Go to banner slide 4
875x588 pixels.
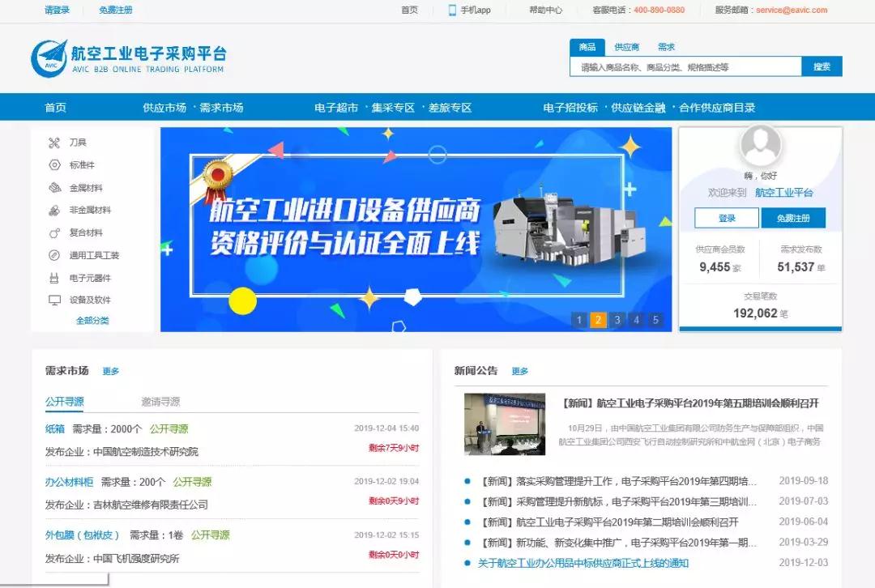[x=636, y=320]
